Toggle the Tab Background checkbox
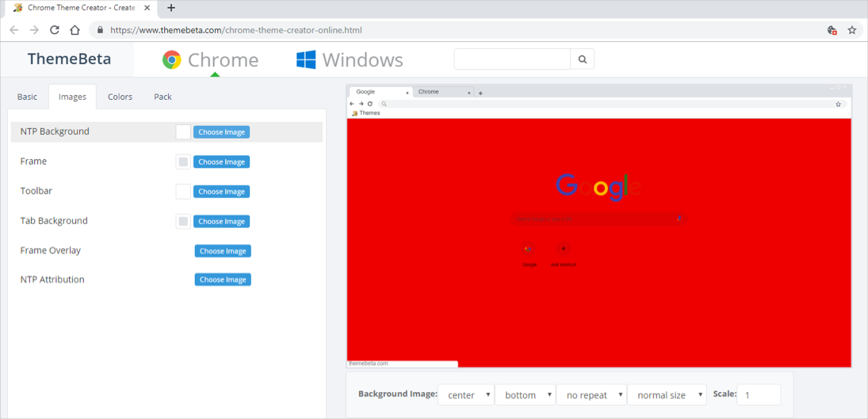Image resolution: width=868 pixels, height=419 pixels. pyautogui.click(x=183, y=221)
